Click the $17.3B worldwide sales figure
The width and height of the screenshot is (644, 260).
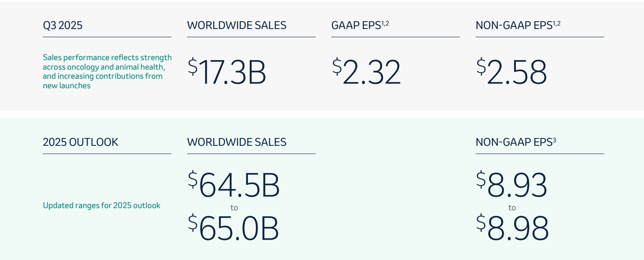(x=227, y=72)
